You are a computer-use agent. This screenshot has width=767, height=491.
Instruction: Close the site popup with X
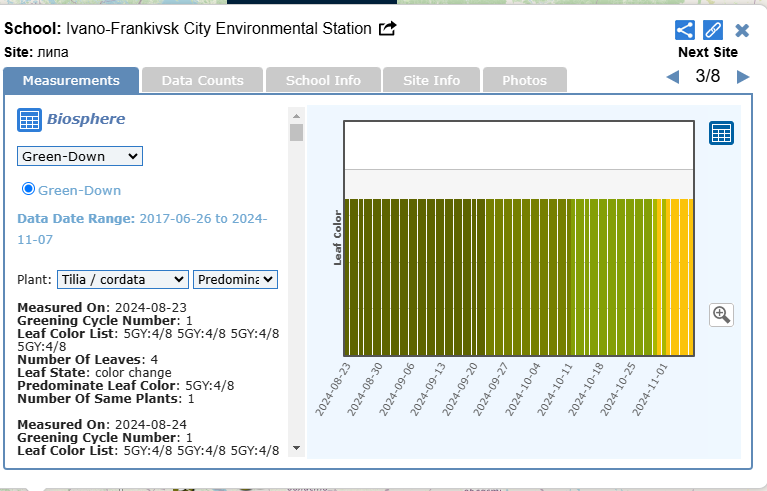pyautogui.click(x=742, y=30)
